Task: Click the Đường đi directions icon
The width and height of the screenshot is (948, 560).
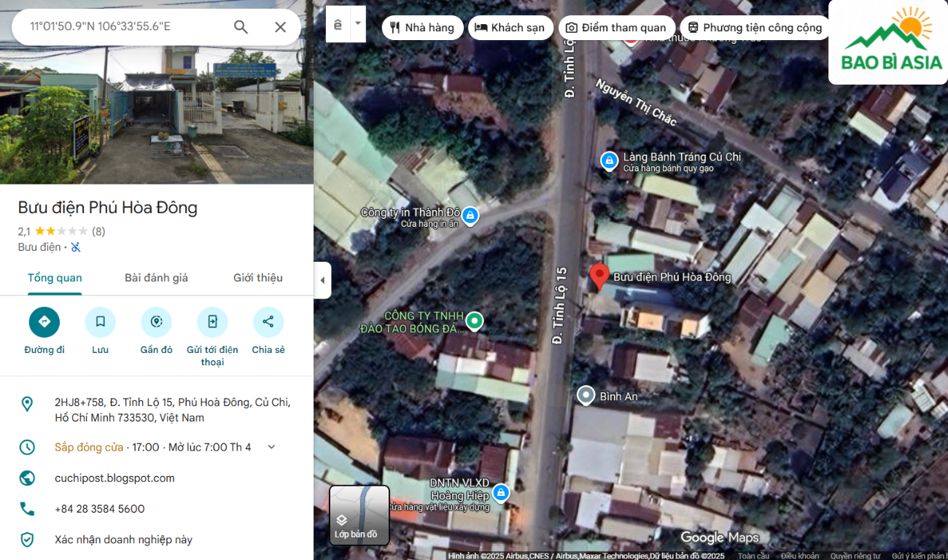Action: [x=44, y=322]
